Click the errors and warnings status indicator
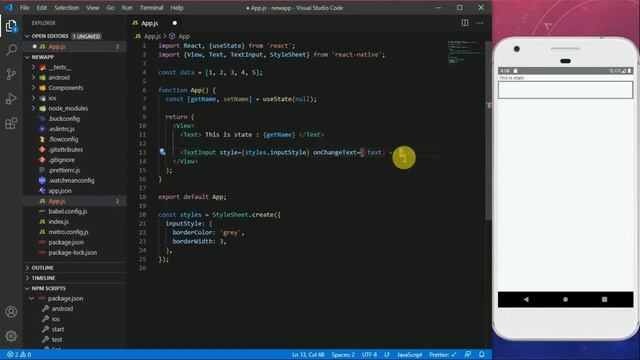The image size is (640, 360). tap(19, 355)
